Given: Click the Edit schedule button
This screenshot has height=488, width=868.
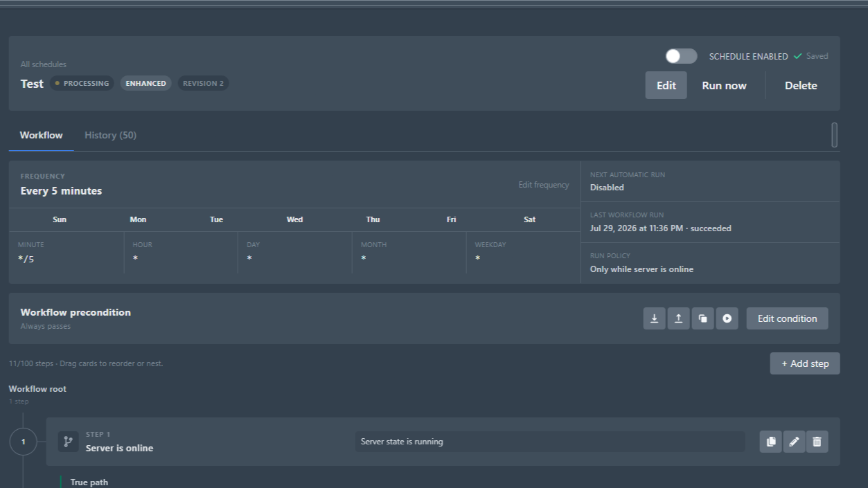Looking at the screenshot, I should pos(666,85).
